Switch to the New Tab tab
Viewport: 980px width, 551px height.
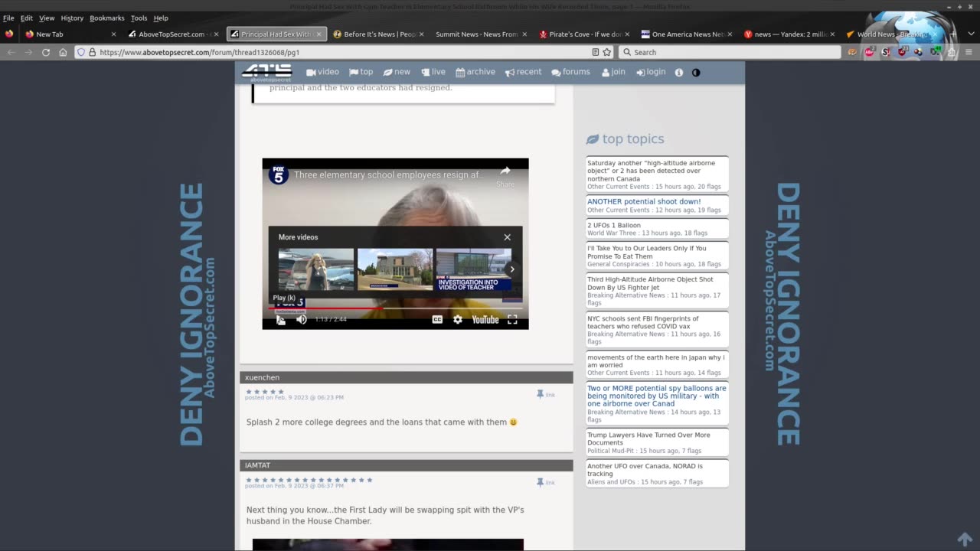point(70,34)
